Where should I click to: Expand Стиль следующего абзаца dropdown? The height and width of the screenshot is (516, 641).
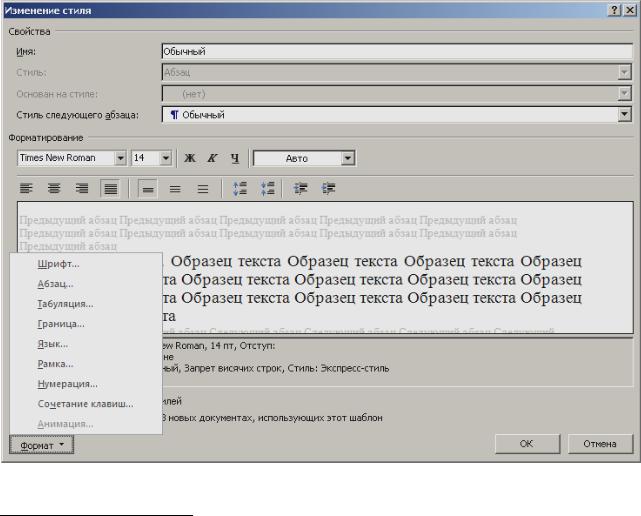(x=624, y=115)
